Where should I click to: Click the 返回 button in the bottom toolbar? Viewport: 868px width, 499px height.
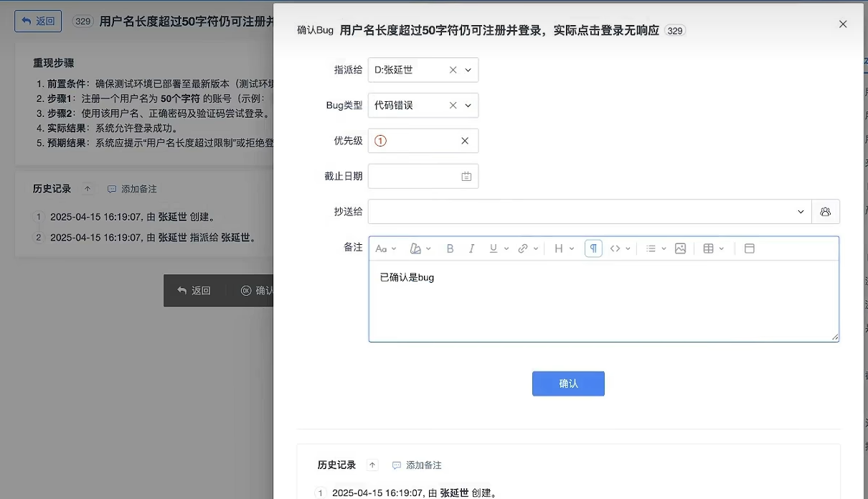[x=194, y=291]
